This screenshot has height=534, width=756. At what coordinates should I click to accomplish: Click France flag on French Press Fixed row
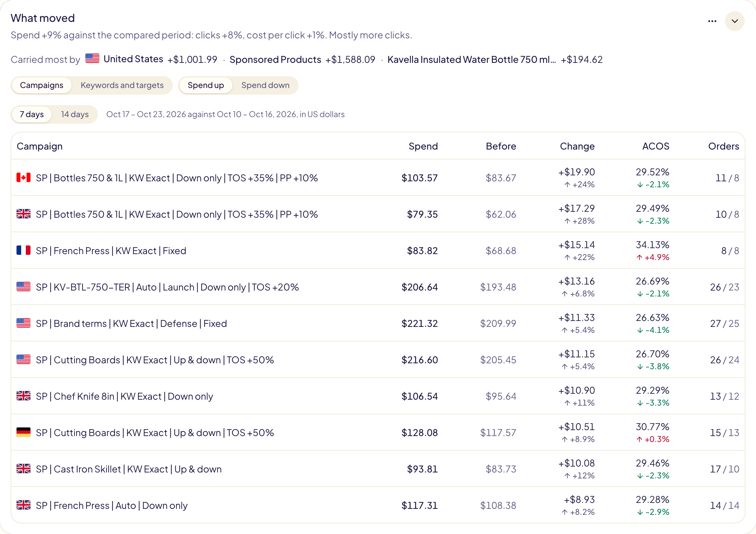click(x=24, y=250)
